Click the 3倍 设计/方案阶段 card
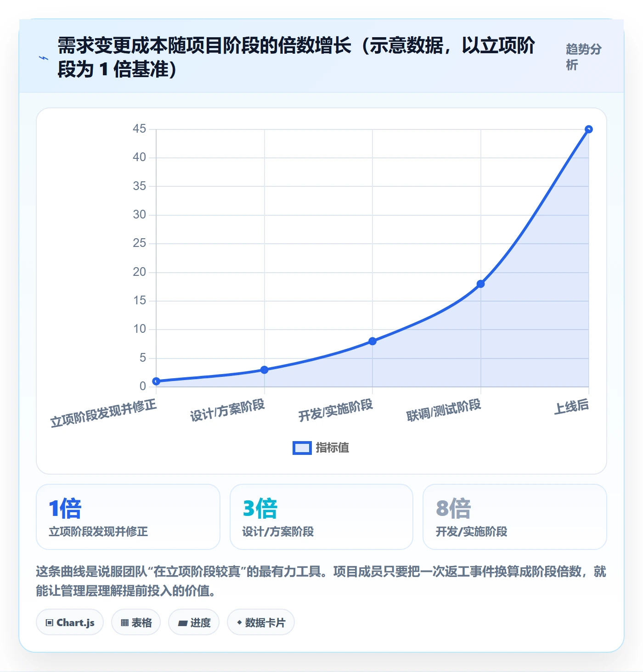Screen dimensions: 643x672 (x=321, y=517)
